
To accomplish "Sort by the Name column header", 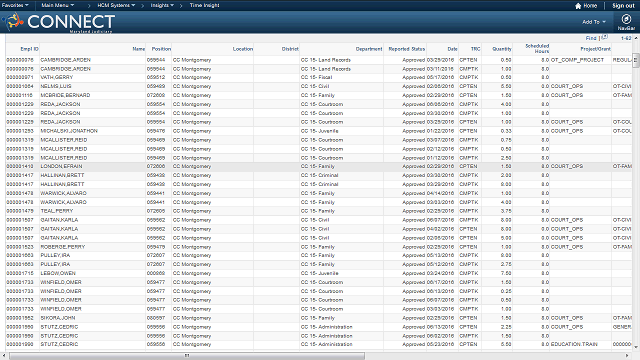I will tap(139, 49).
